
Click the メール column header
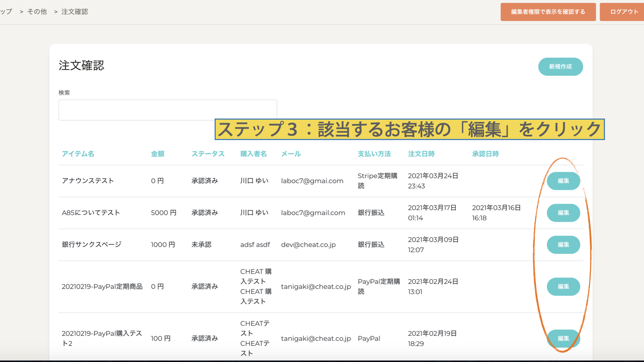coord(291,154)
